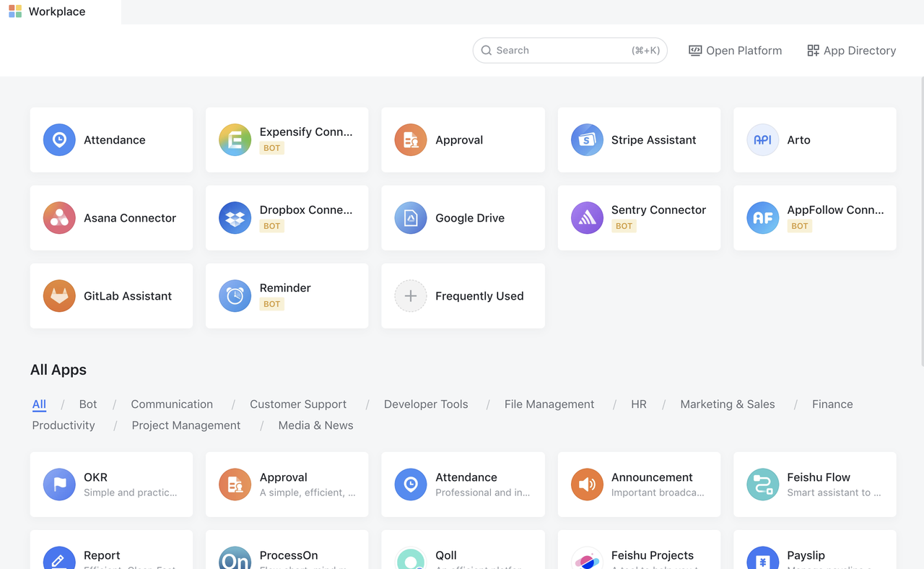This screenshot has height=569, width=924.
Task: Open the Feishu Projects icon
Action: (587, 557)
